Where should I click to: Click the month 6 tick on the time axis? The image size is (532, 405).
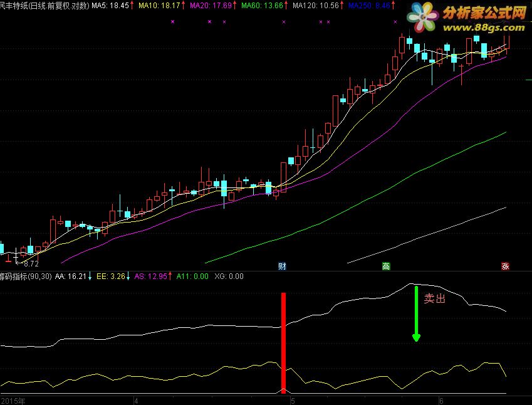pyautogui.click(x=441, y=401)
